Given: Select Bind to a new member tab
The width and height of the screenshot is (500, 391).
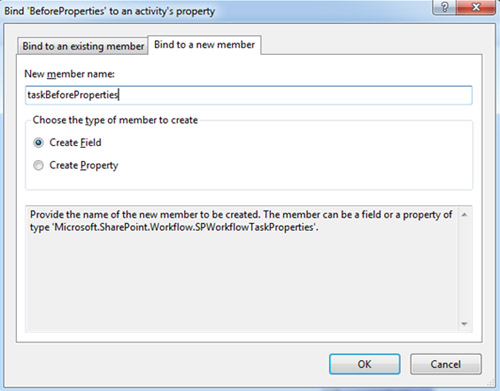Looking at the screenshot, I should click(204, 45).
